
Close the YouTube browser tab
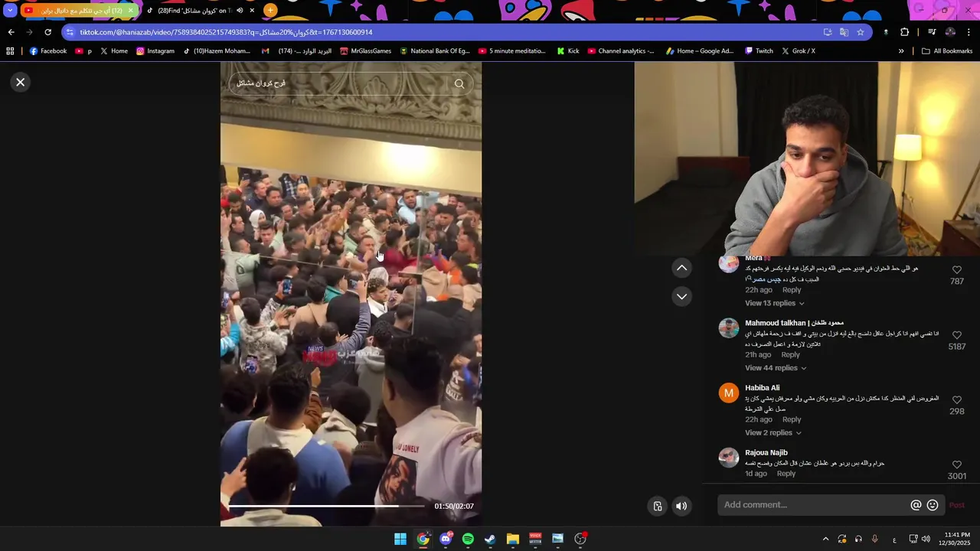pos(130,11)
